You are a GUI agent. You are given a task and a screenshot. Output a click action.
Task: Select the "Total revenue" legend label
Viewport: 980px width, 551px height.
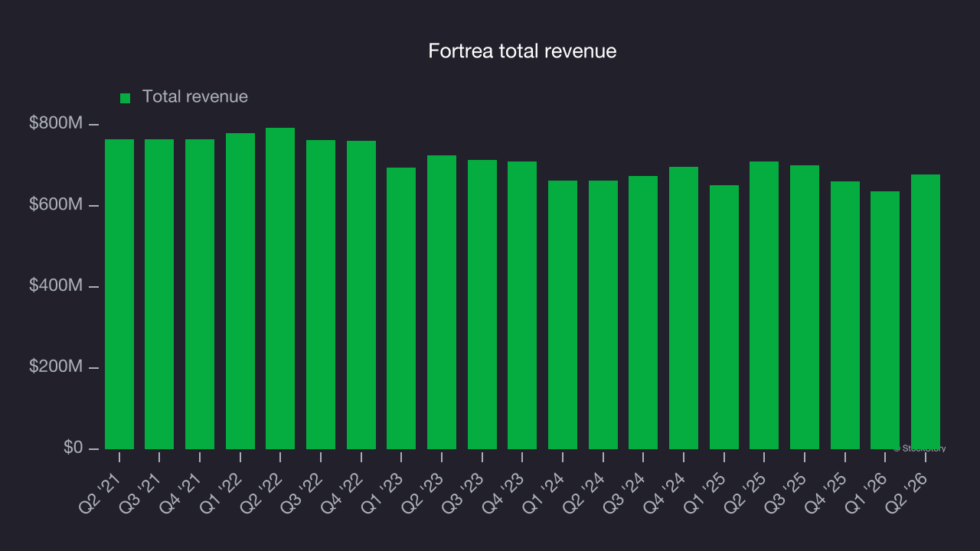[x=195, y=96]
